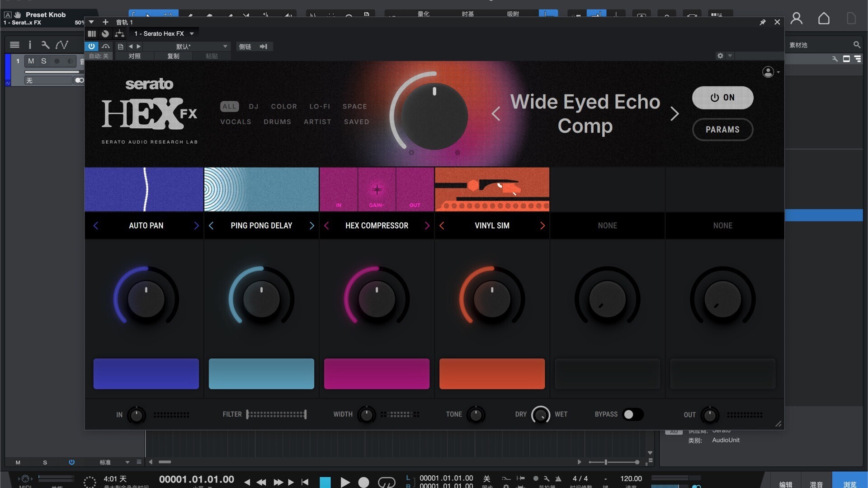Viewport: 868px width, 488px height.
Task: Load next Hex FX preset chevron
Action: pos(675,113)
